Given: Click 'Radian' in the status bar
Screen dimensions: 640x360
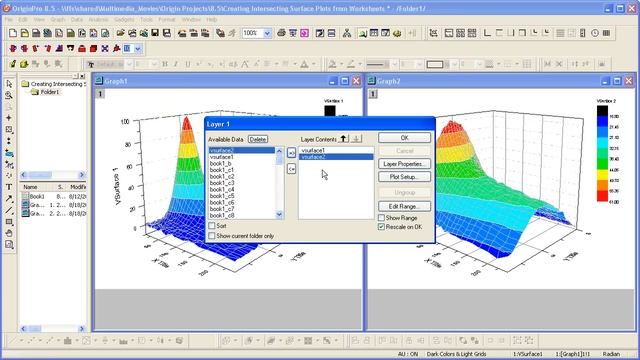Looking at the screenshot, I should [611, 354].
